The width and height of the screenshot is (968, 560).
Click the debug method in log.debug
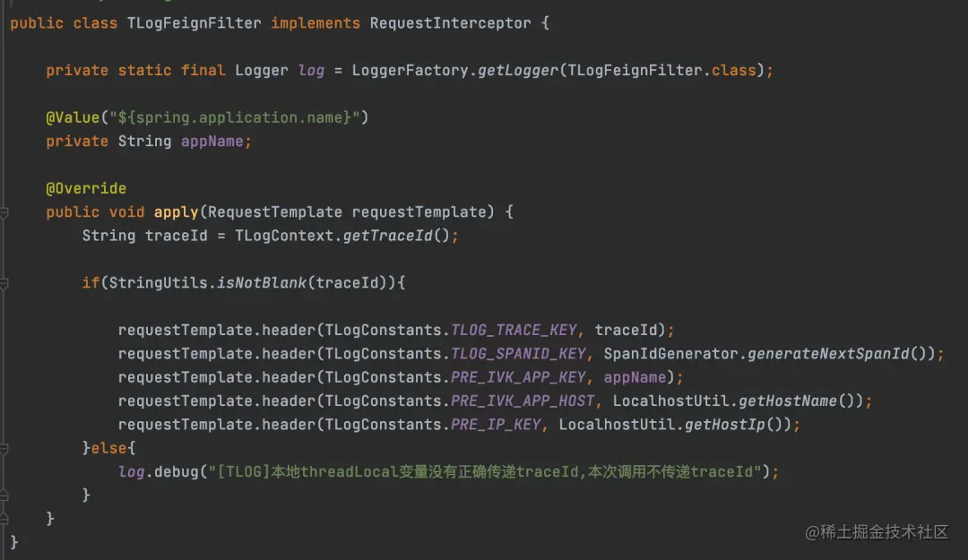pyautogui.click(x=176, y=471)
